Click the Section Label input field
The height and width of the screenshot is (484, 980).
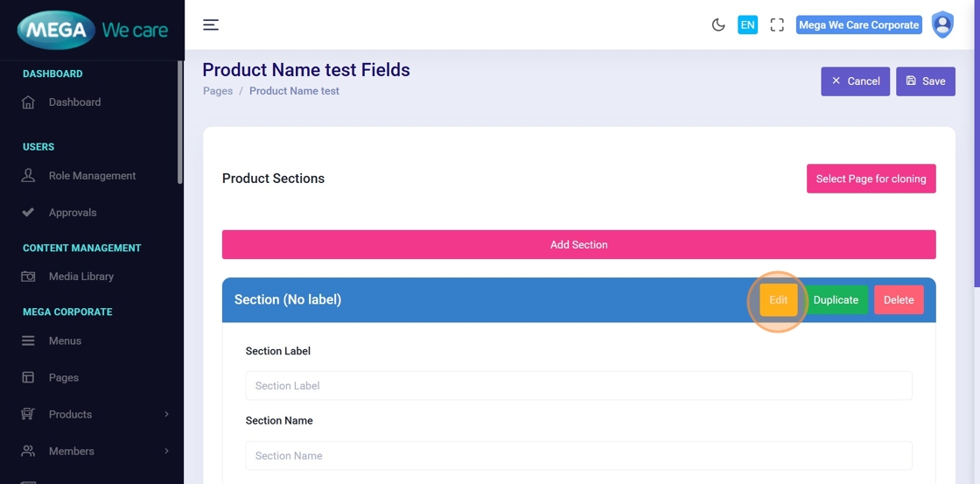tap(578, 386)
